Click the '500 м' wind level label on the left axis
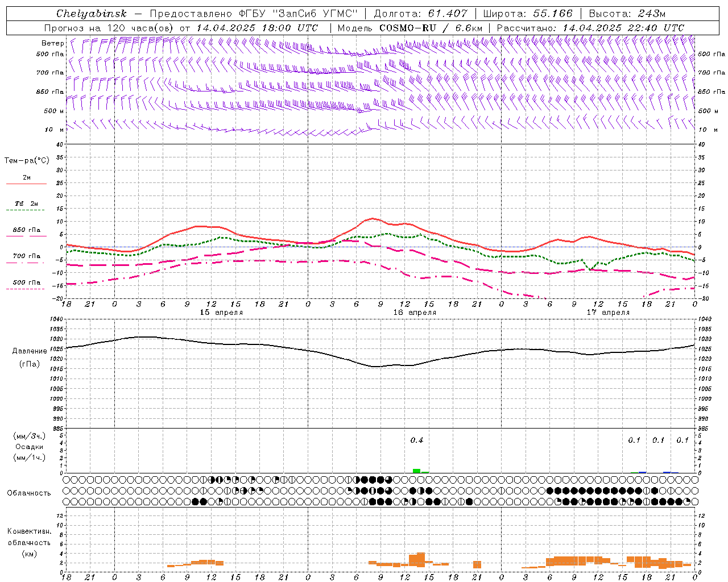 click(x=54, y=111)
